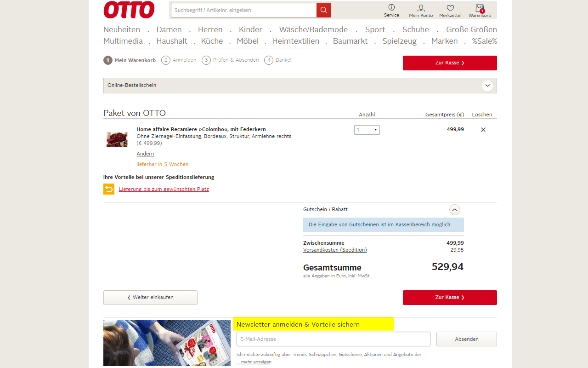
Task: Open the Spielzeug category
Action: click(x=399, y=41)
